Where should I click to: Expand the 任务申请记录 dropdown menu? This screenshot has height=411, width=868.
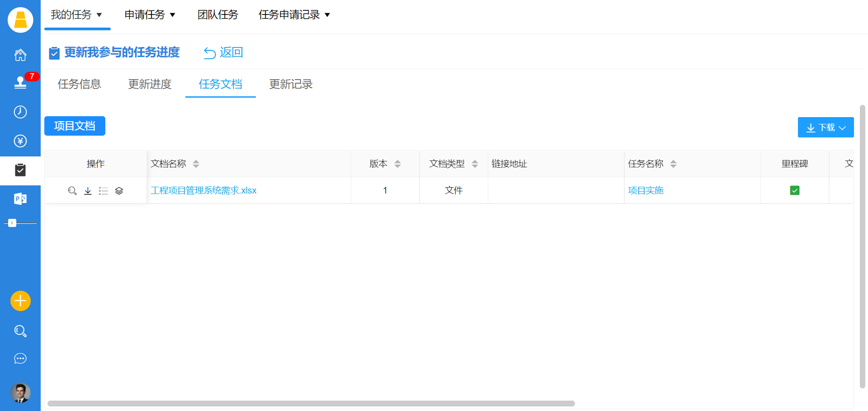[x=294, y=15]
